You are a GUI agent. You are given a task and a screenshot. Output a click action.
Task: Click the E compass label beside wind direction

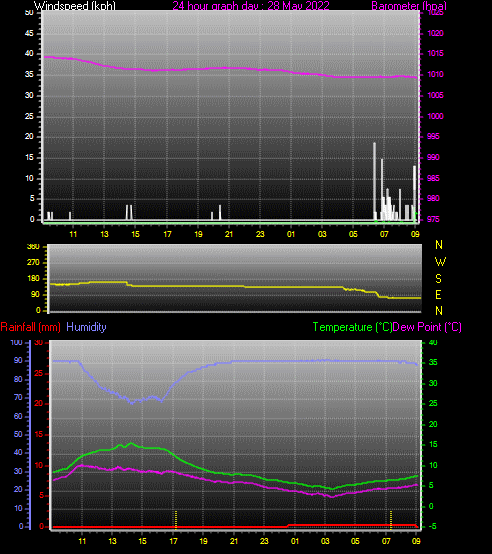(x=438, y=295)
